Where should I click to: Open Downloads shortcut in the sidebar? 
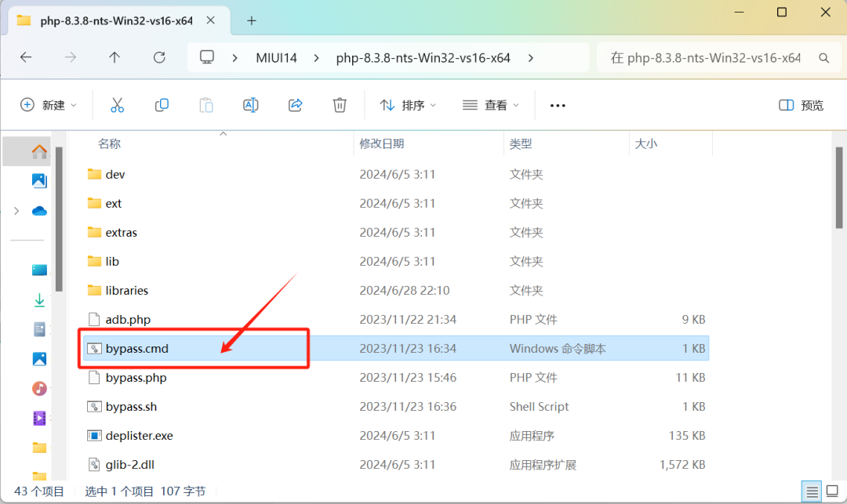click(x=39, y=300)
